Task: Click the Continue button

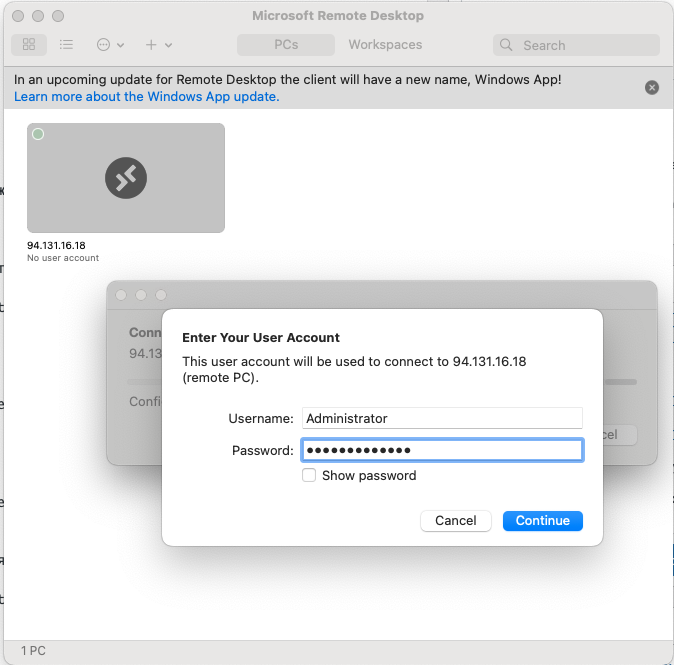Action: pos(543,521)
